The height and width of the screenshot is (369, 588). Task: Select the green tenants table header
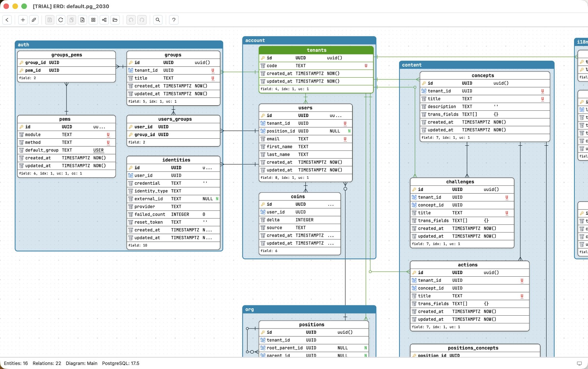(316, 50)
